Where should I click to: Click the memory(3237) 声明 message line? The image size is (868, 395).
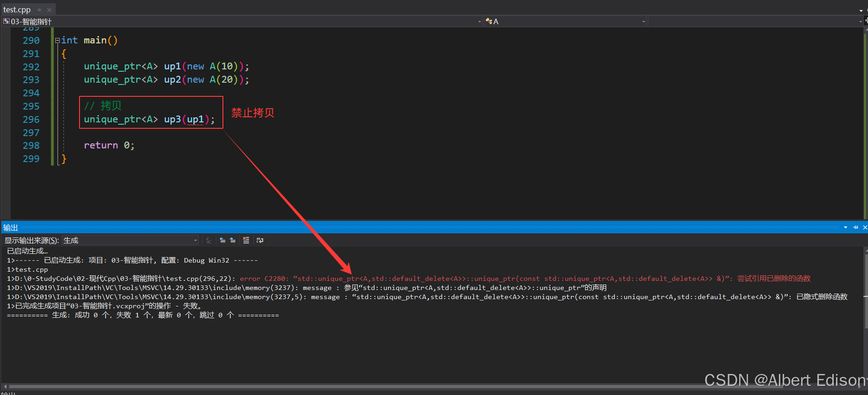pyautogui.click(x=307, y=288)
